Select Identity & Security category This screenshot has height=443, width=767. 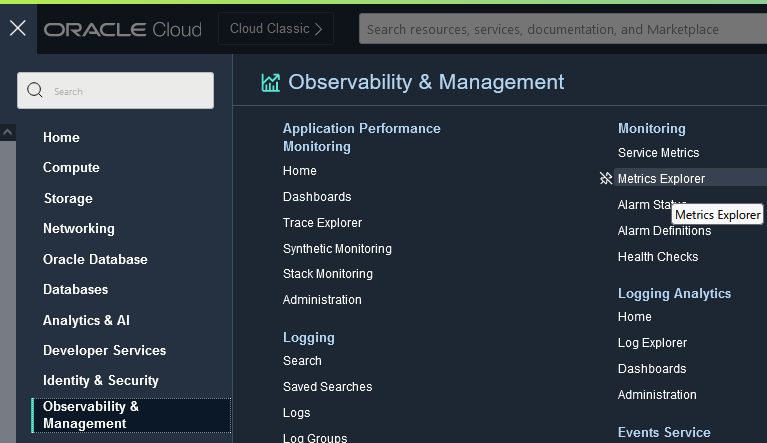click(x=101, y=380)
